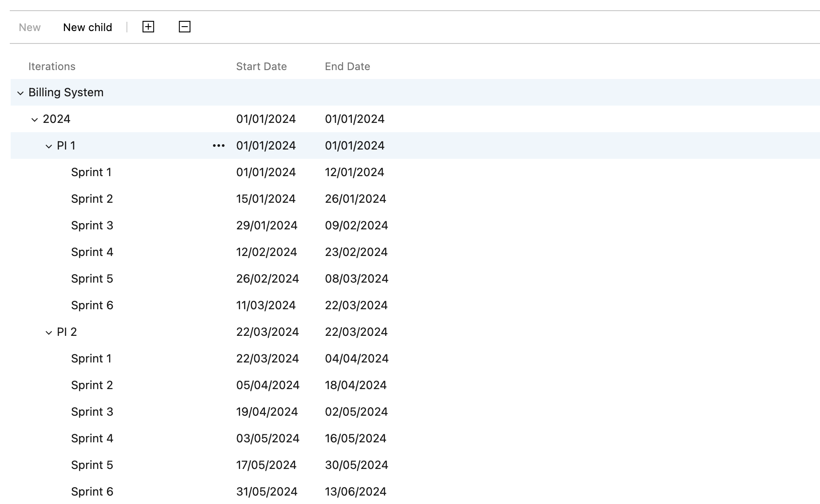
Task: Click the collapse all icon
Action: 185,27
